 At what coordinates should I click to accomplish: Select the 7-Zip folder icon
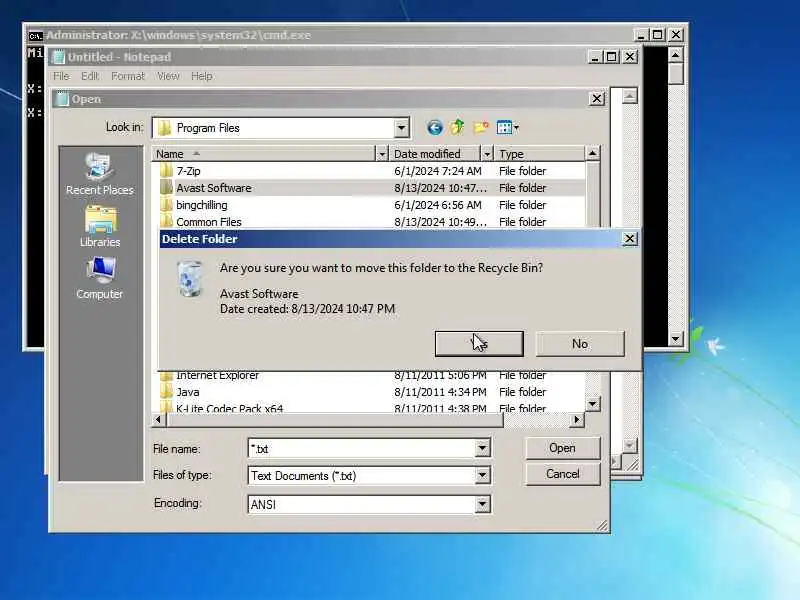(x=166, y=170)
